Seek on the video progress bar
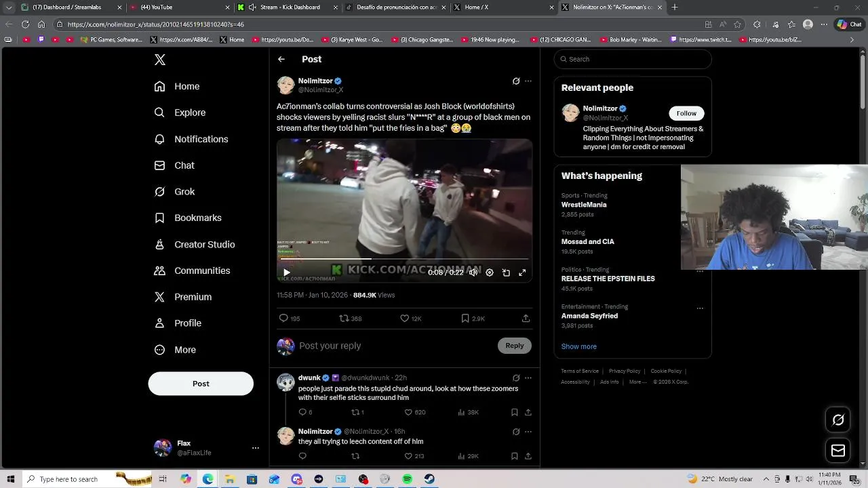 click(404, 259)
